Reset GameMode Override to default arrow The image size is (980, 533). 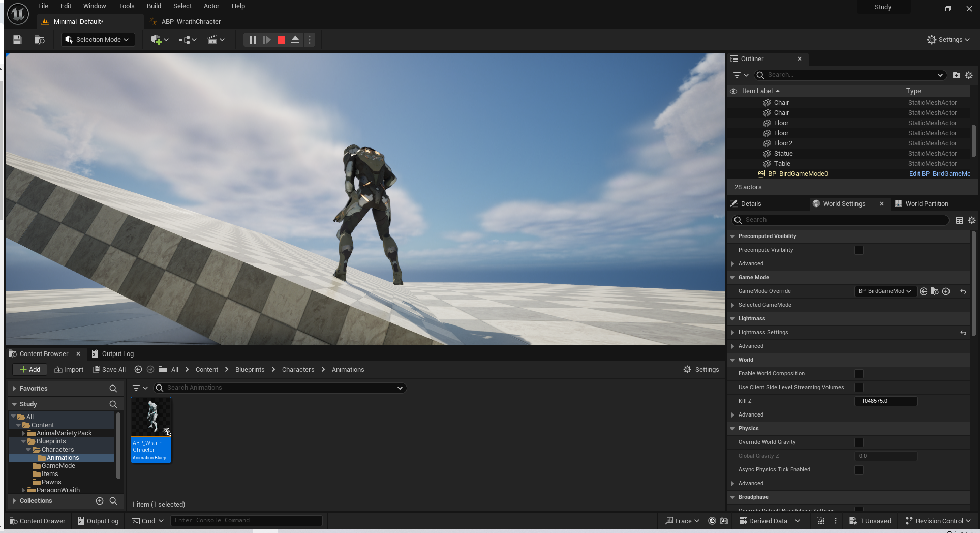(x=963, y=291)
